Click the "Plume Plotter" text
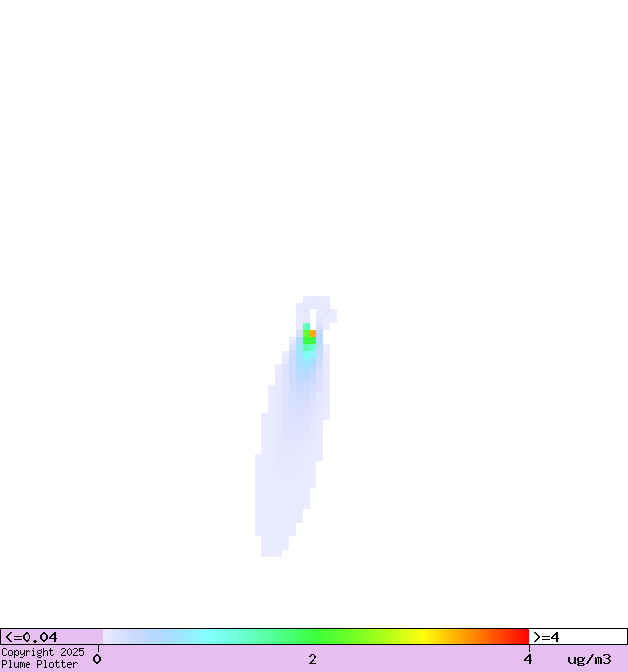 (39, 664)
